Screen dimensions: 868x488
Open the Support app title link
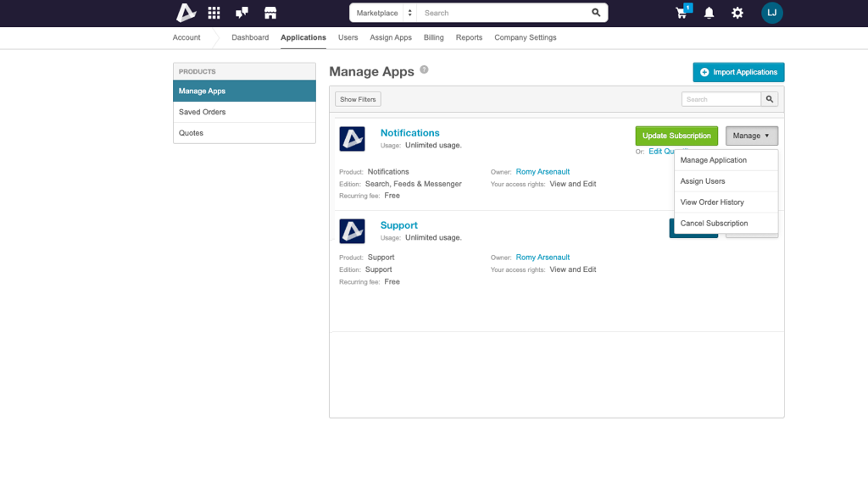398,225
